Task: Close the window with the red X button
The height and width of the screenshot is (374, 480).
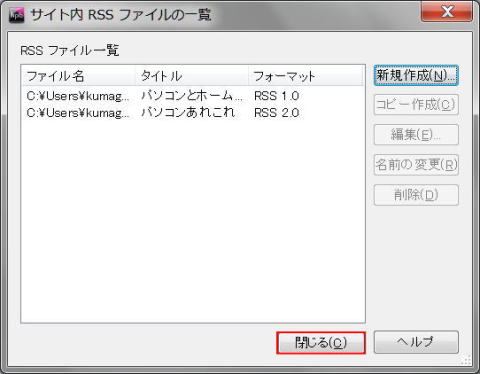Action: click(447, 12)
